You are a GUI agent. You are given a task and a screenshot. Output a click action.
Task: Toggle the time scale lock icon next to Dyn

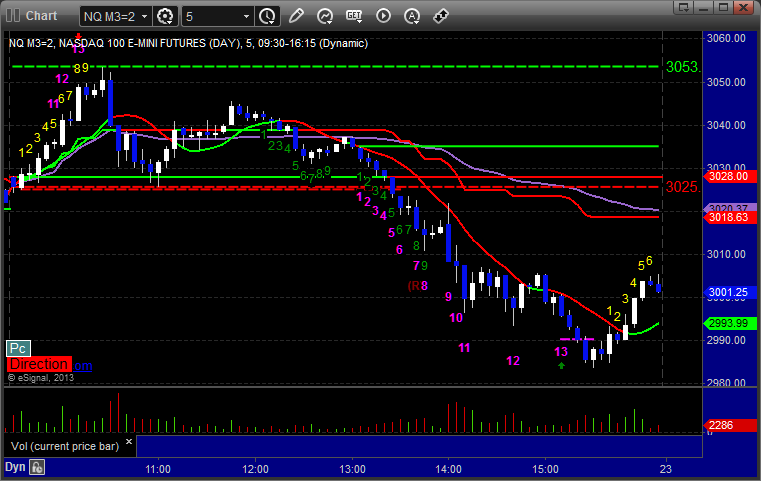pyautogui.click(x=37, y=467)
